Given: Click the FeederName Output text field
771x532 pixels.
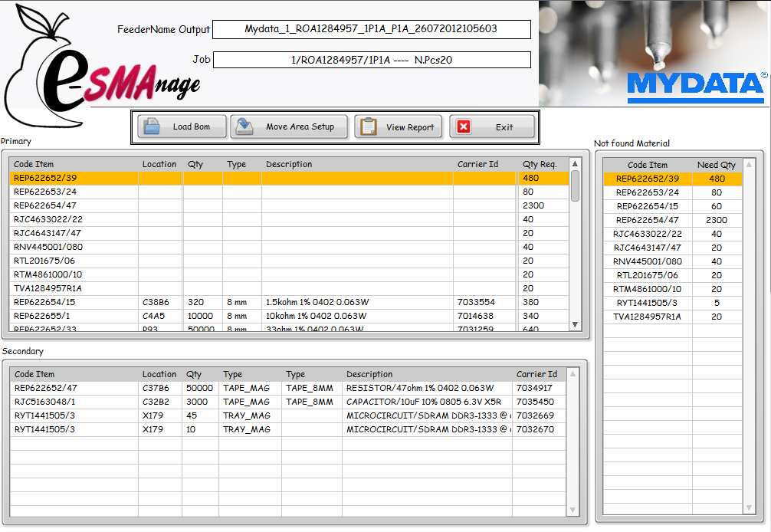Looking at the screenshot, I should 371,29.
